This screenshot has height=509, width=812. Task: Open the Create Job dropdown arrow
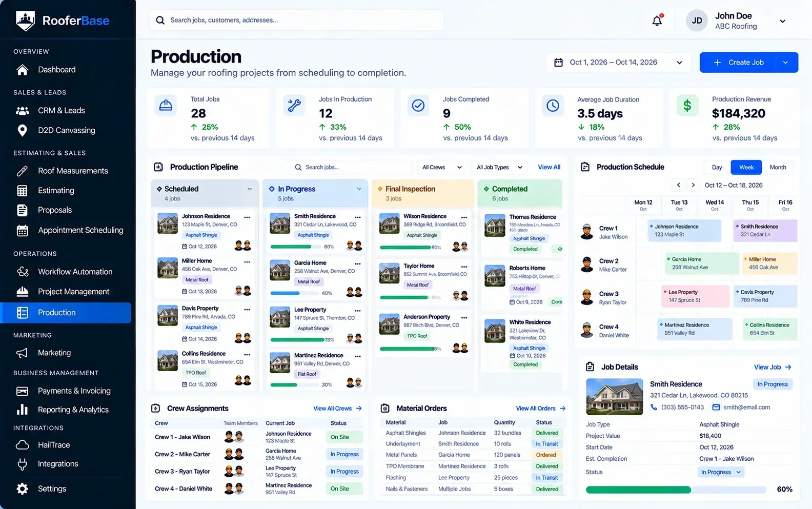click(x=785, y=63)
